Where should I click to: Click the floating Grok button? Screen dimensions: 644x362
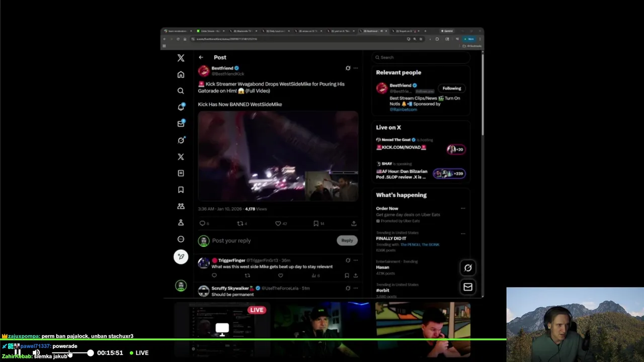point(468,268)
